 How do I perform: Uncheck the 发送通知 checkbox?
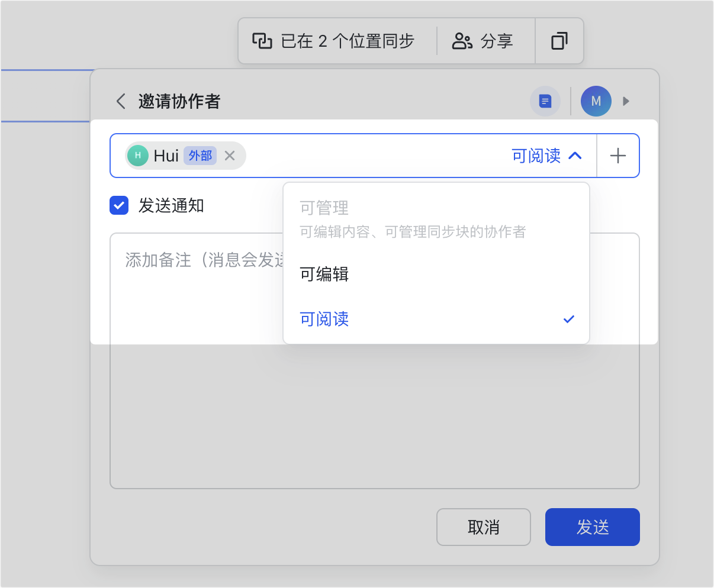119,205
